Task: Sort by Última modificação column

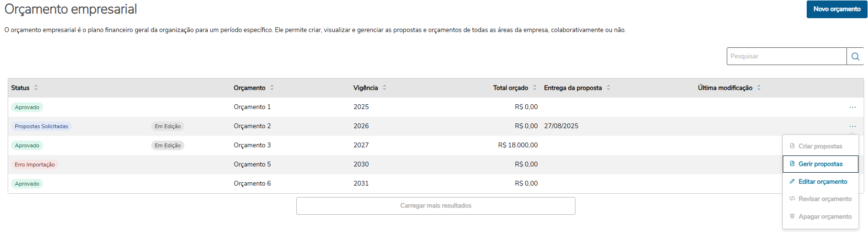Action: (x=759, y=88)
